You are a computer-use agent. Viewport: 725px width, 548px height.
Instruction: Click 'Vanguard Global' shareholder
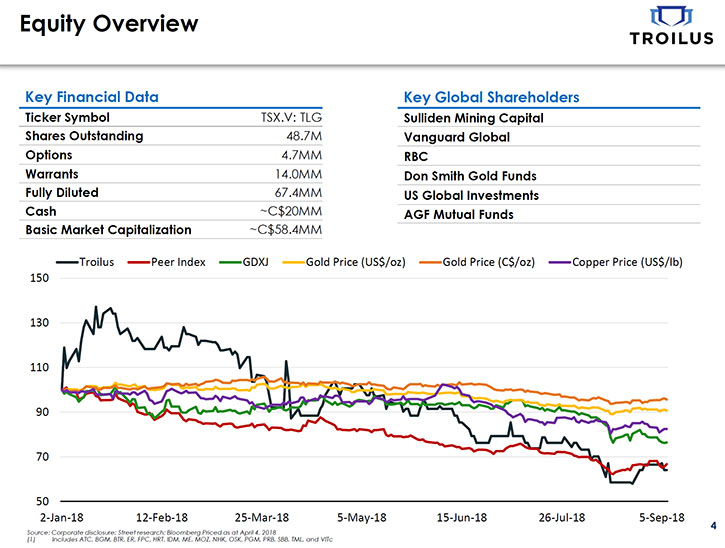click(457, 137)
